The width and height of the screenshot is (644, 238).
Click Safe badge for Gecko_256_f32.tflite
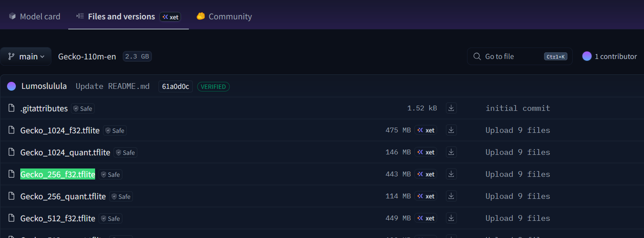tap(110, 175)
